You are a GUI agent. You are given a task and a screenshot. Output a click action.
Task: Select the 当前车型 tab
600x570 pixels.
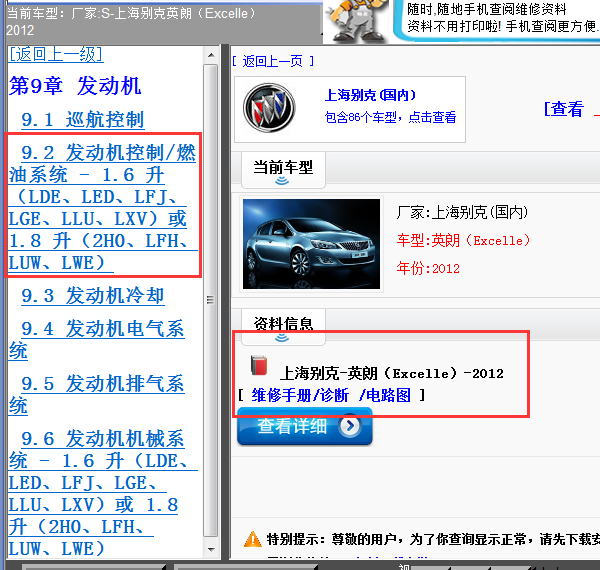283,170
